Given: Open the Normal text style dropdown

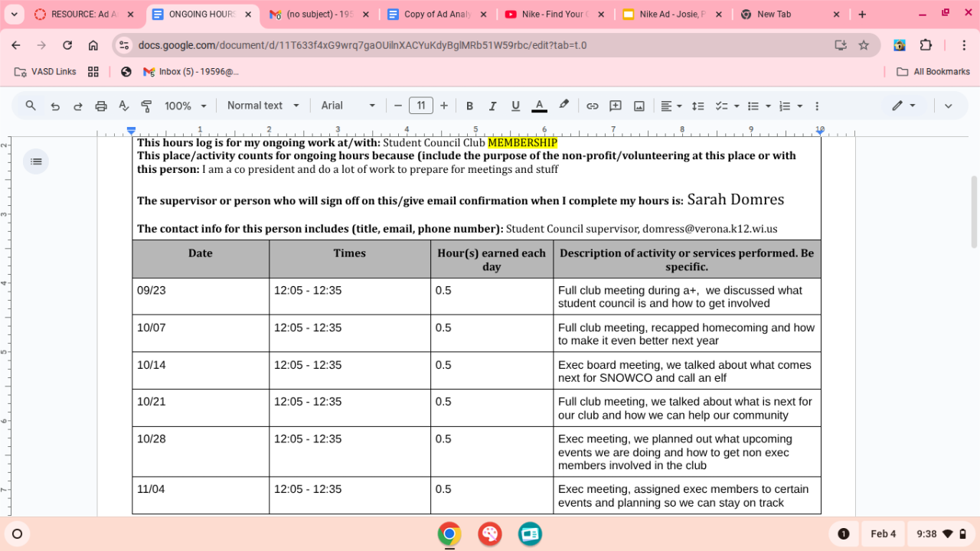Looking at the screenshot, I should (x=263, y=106).
